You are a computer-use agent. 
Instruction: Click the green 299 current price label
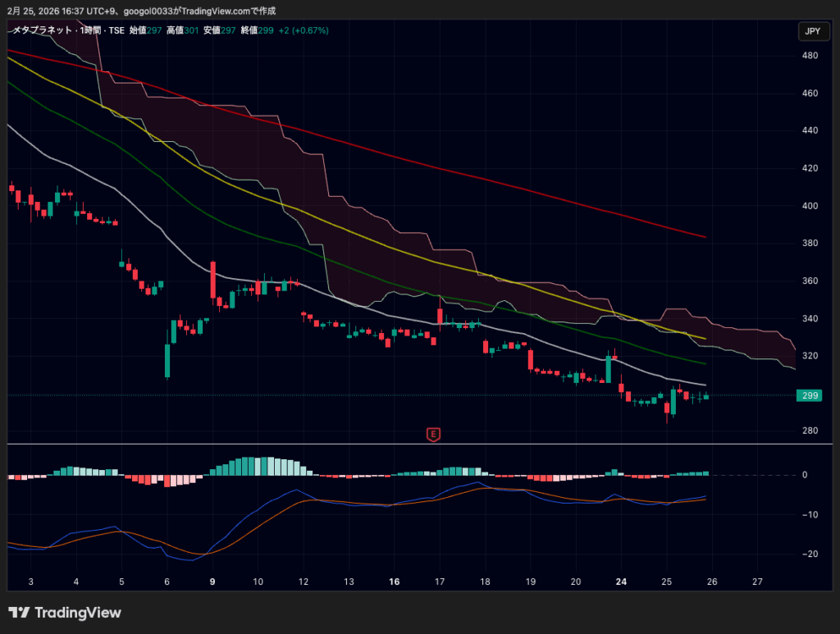coord(809,395)
